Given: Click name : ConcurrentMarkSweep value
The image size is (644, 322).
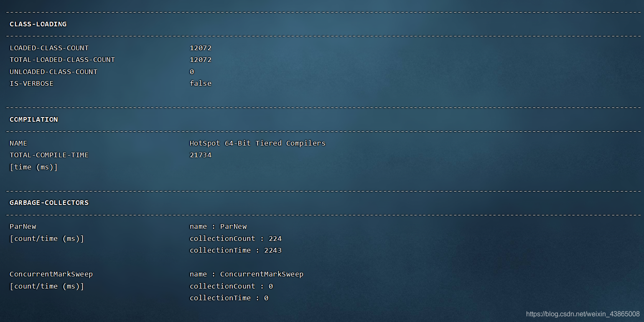Looking at the screenshot, I should pos(247,274).
